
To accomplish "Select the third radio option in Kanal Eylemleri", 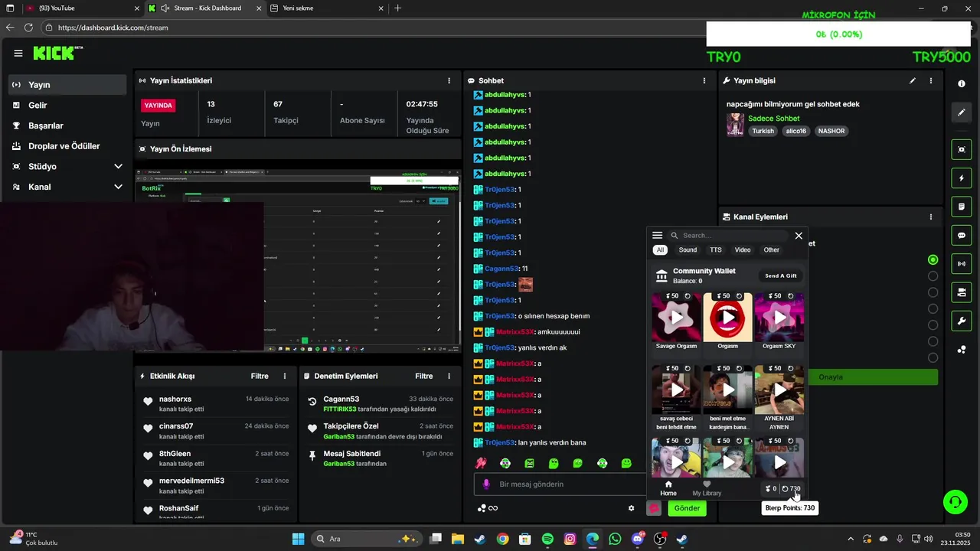I will click(x=933, y=292).
